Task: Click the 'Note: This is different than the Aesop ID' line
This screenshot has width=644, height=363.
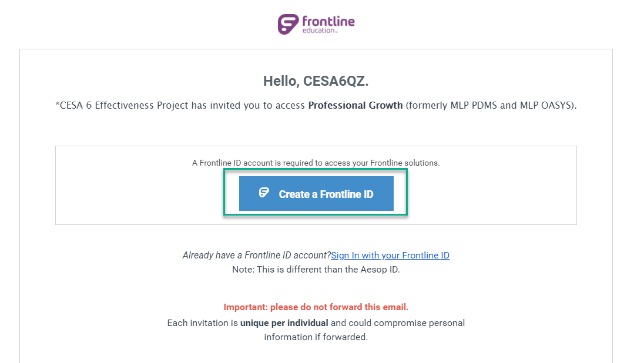Action: [316, 268]
